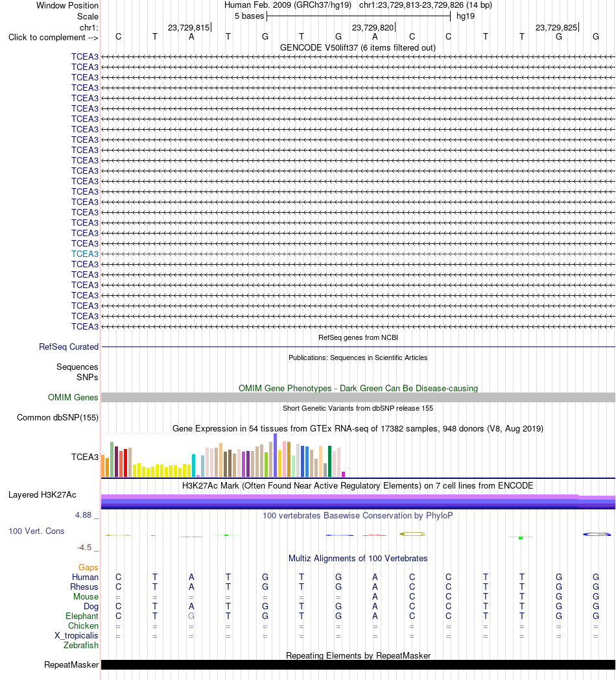Click the "RefSeq Curated" track label
This screenshot has width=616, height=680.
tap(69, 347)
